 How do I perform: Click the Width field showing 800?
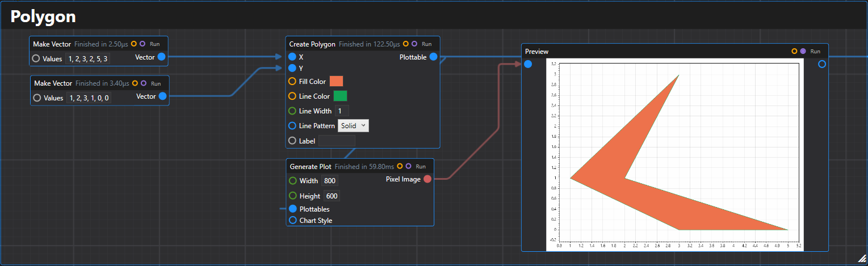point(330,181)
